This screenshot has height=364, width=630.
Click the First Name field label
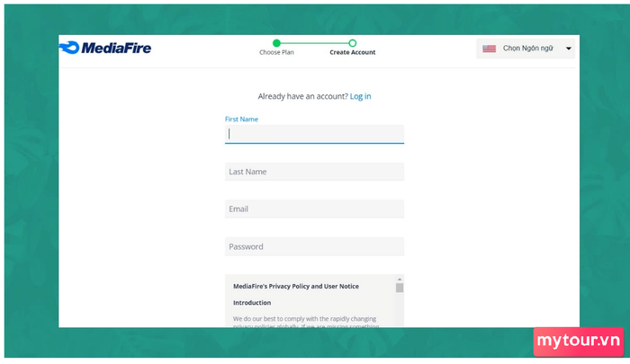click(x=241, y=120)
